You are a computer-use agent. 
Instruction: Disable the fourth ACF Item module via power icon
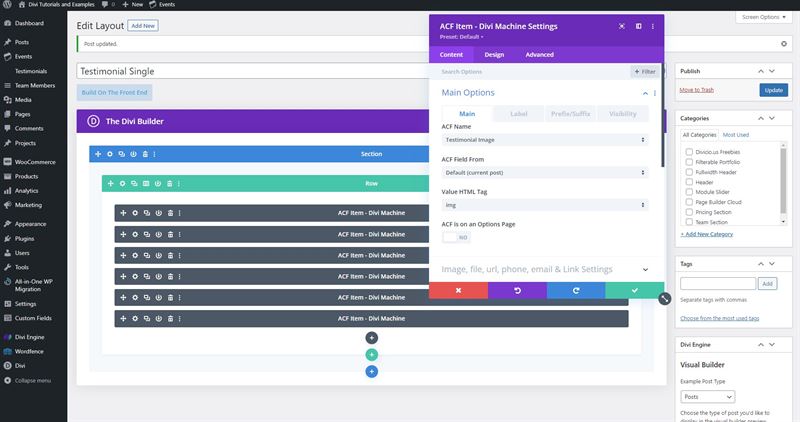[159, 276]
